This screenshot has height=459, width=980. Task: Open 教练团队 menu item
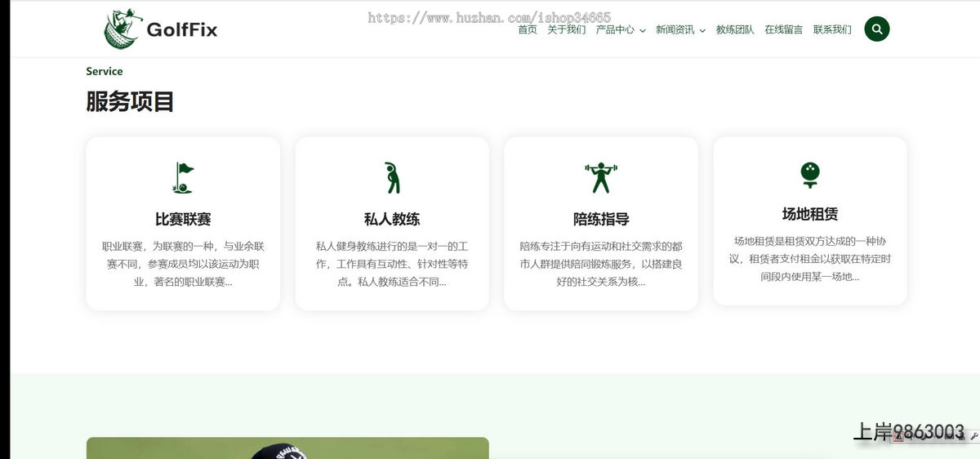click(x=735, y=29)
